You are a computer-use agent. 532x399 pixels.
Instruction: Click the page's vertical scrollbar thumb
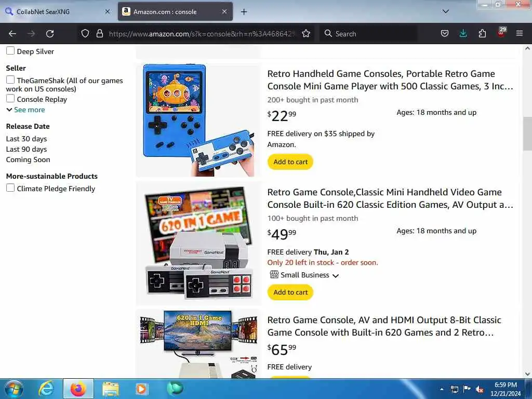527,134
